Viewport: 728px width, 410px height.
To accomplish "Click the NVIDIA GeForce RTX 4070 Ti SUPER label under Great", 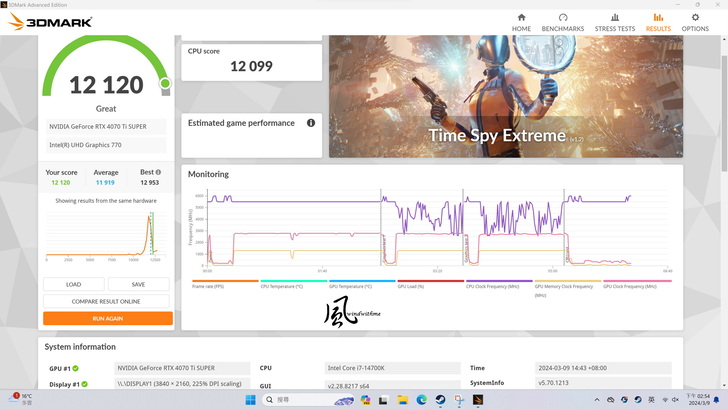I will click(x=106, y=126).
